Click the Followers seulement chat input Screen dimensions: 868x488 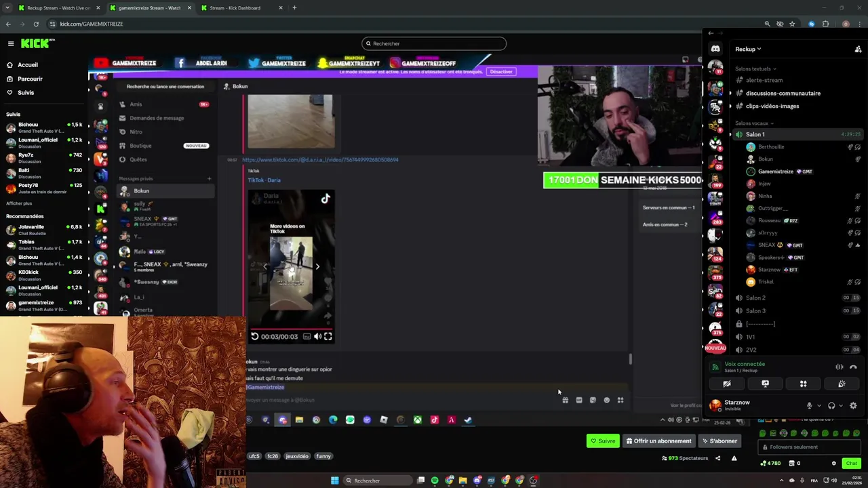coord(810,447)
